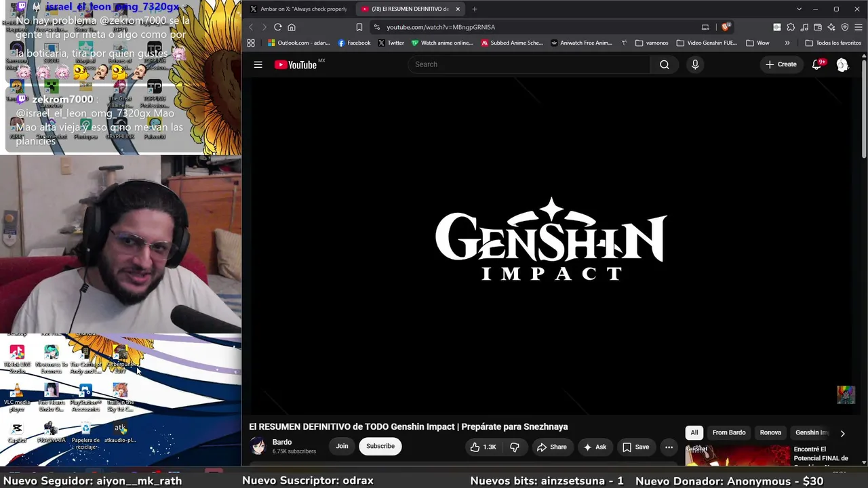The image size is (868, 488).
Task: Select the Ronova filter chip
Action: pyautogui.click(x=770, y=432)
